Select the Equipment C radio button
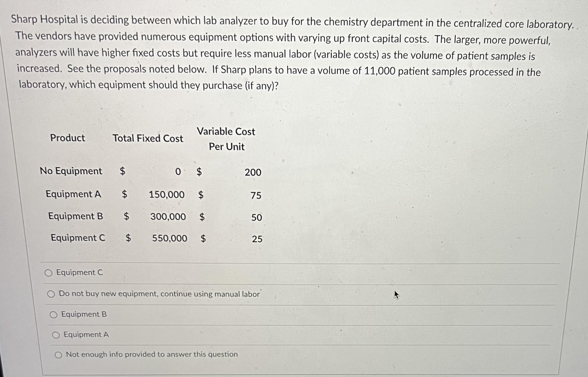The image size is (588, 377). click(x=49, y=272)
